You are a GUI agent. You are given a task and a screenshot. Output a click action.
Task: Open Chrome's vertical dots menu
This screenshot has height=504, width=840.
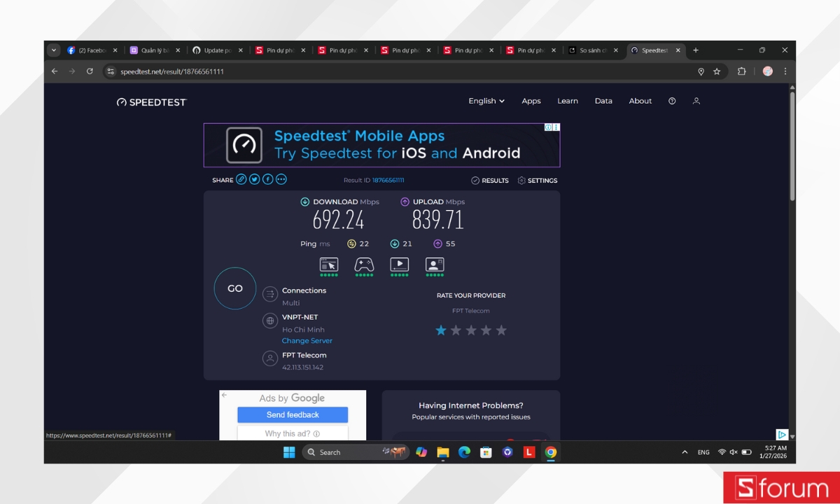click(785, 71)
